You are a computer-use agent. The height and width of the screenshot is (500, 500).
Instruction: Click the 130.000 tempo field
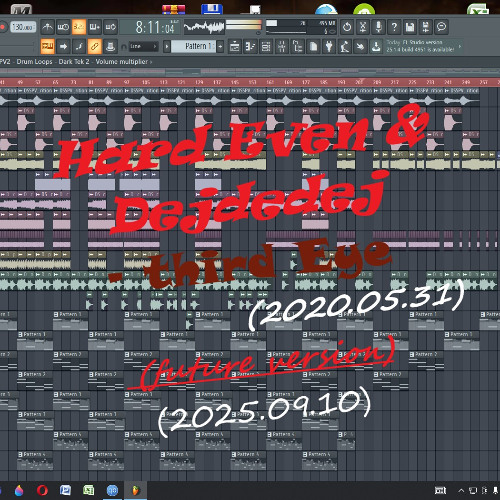click(x=23, y=27)
